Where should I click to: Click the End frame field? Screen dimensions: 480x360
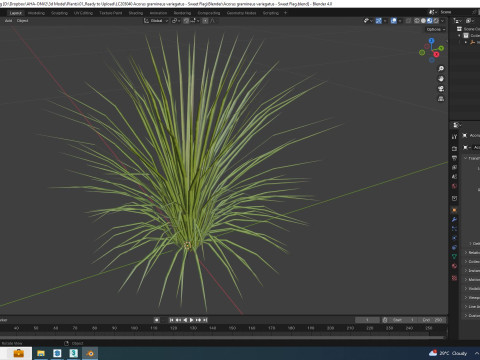click(432, 320)
